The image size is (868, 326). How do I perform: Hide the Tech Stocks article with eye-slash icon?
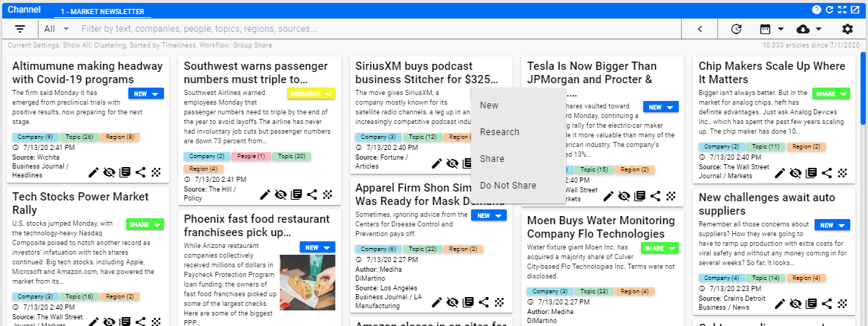tap(109, 322)
